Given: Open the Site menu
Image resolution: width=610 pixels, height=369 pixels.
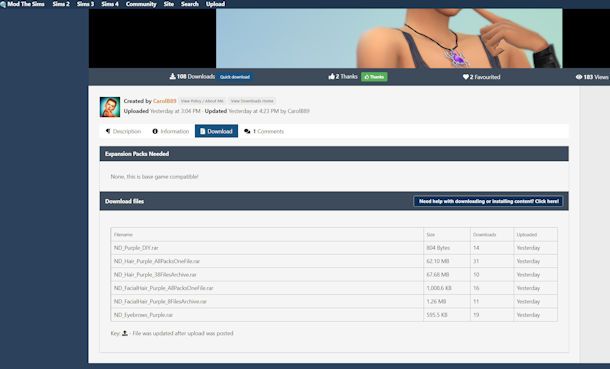Looking at the screenshot, I should (x=169, y=4).
